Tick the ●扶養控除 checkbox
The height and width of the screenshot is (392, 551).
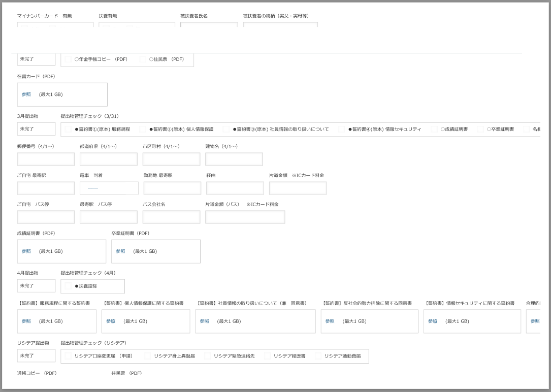point(68,286)
